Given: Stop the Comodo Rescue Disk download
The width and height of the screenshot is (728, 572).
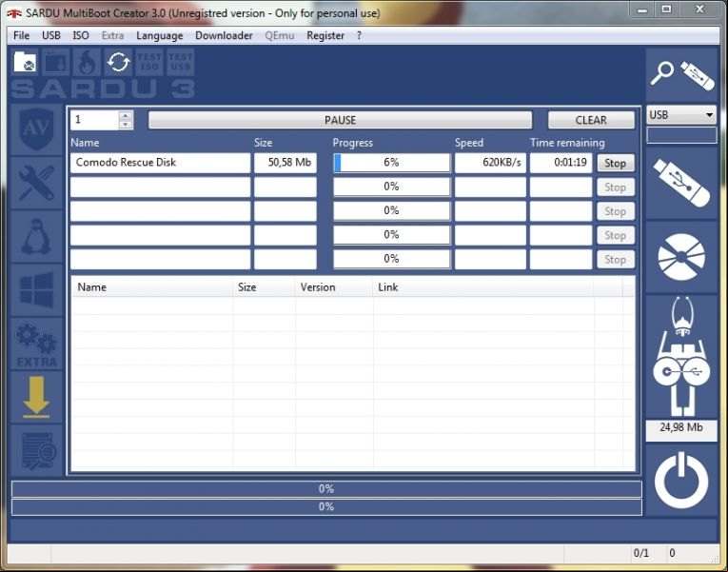Looking at the screenshot, I should pyautogui.click(x=615, y=163).
